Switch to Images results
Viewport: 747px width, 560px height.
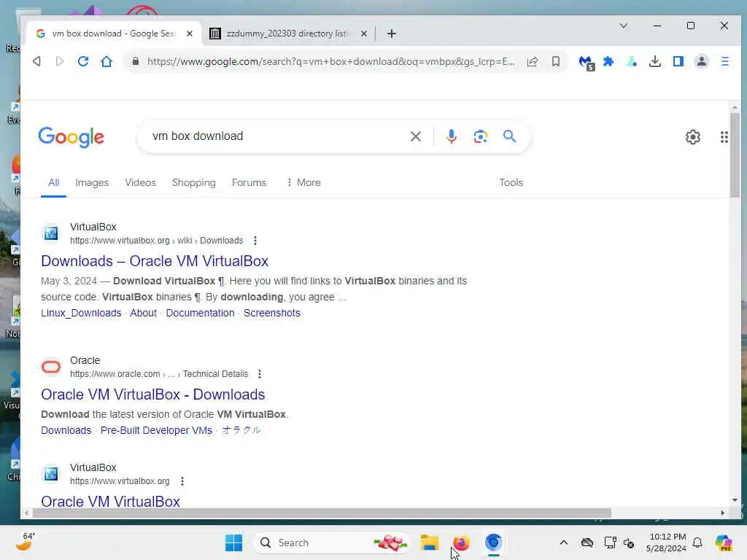pyautogui.click(x=92, y=182)
